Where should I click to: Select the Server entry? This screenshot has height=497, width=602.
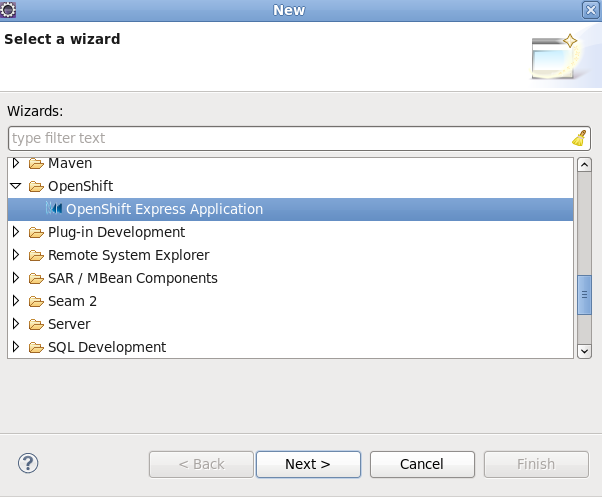point(69,324)
